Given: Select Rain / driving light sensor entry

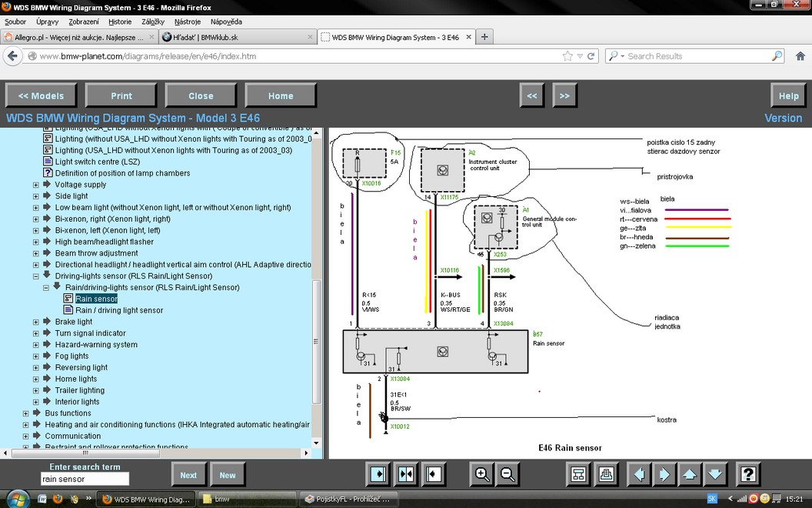Looking at the screenshot, I should [x=119, y=310].
